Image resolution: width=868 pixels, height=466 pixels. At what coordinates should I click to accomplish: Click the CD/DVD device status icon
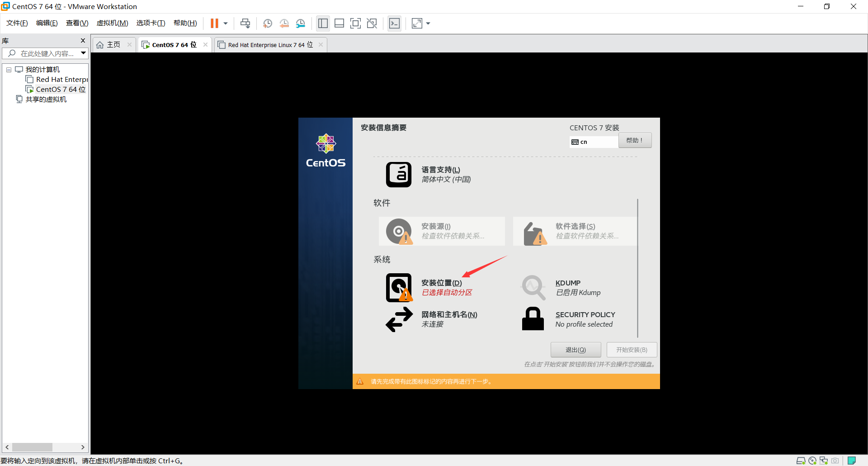pyautogui.click(x=812, y=461)
